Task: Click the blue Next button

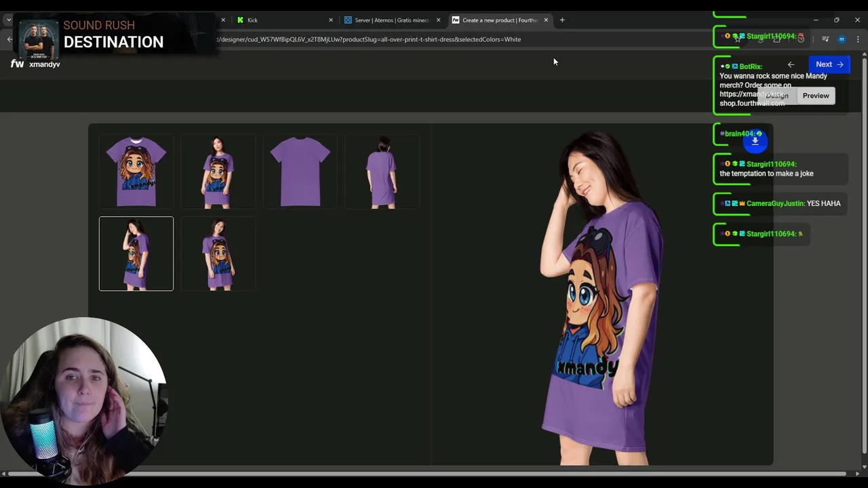Action: [830, 64]
